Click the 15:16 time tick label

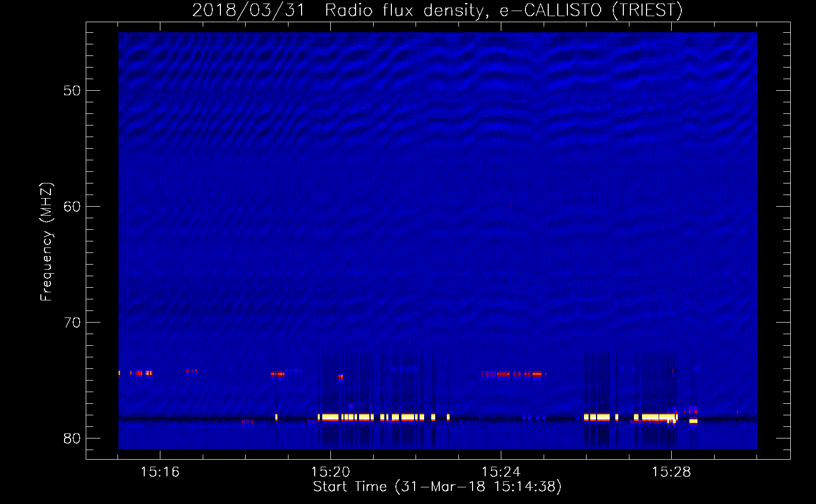[x=160, y=472]
